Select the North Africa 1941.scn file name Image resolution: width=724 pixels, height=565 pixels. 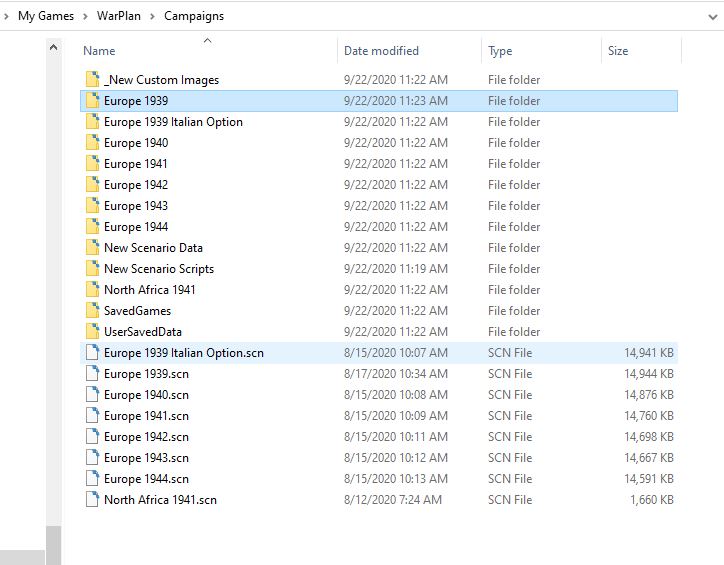click(160, 500)
